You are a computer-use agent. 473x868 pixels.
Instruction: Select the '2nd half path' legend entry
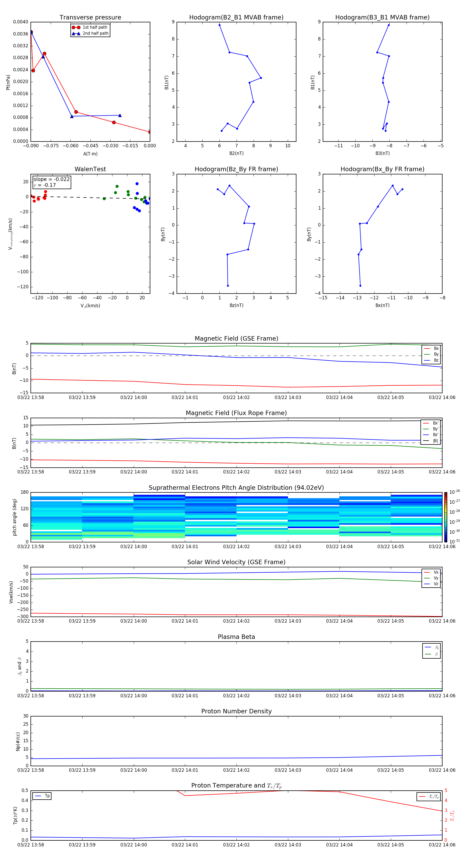click(x=90, y=33)
